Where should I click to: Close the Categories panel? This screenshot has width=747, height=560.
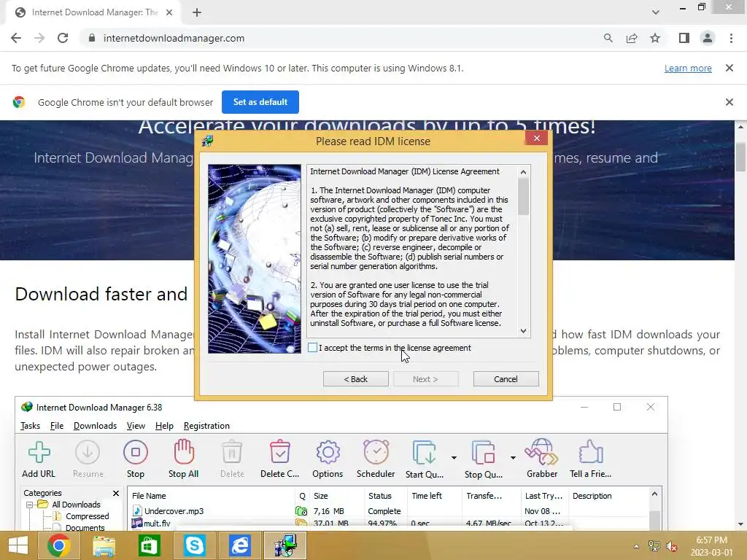point(116,493)
